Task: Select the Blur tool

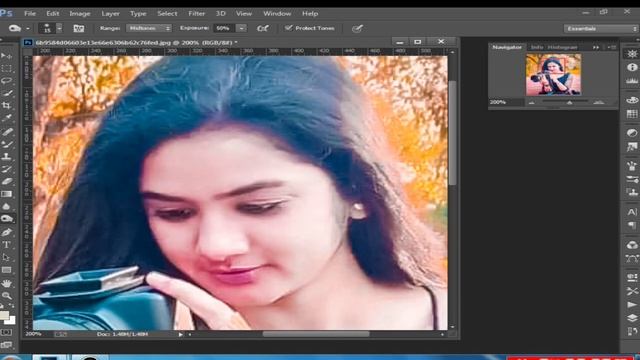Action: [6, 207]
